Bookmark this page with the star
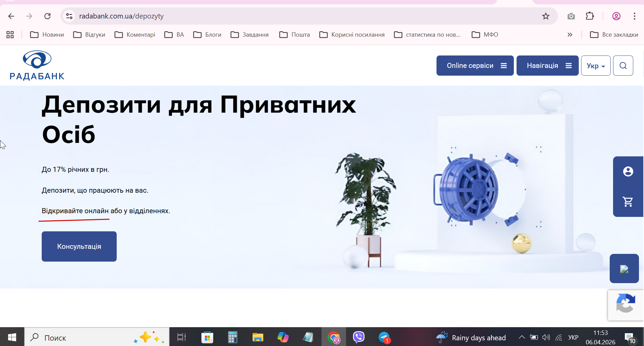Screen dimensions: 644x346 click(x=545, y=16)
